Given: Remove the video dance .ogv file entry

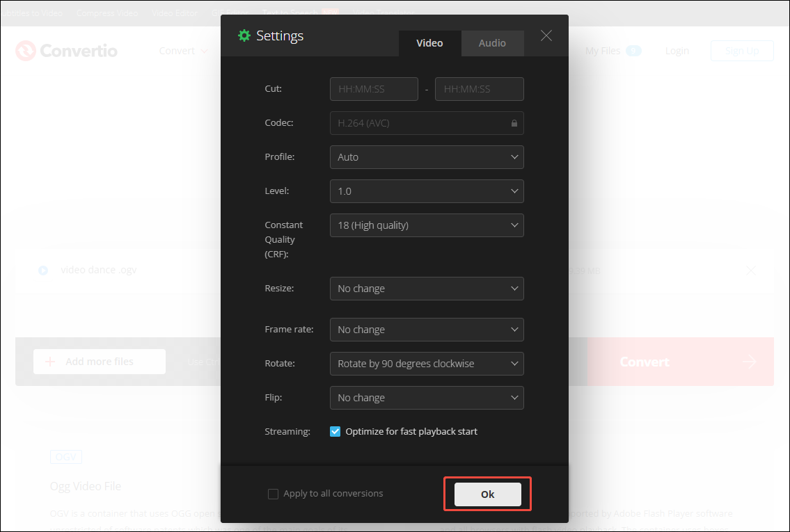Looking at the screenshot, I should 751,271.
